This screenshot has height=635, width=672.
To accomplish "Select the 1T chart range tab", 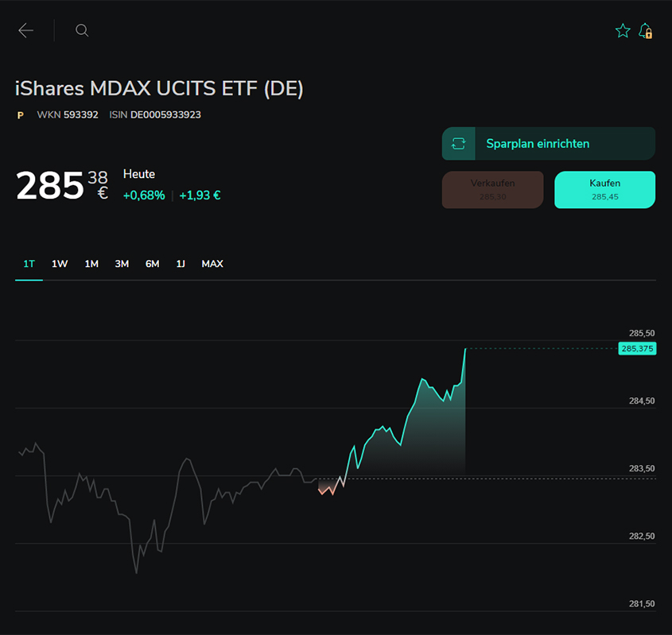I will pyautogui.click(x=29, y=264).
